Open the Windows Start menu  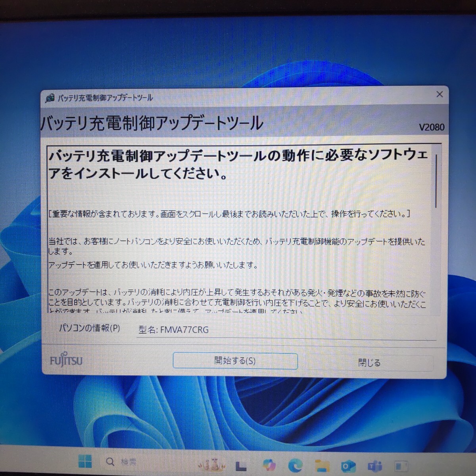coord(85,461)
